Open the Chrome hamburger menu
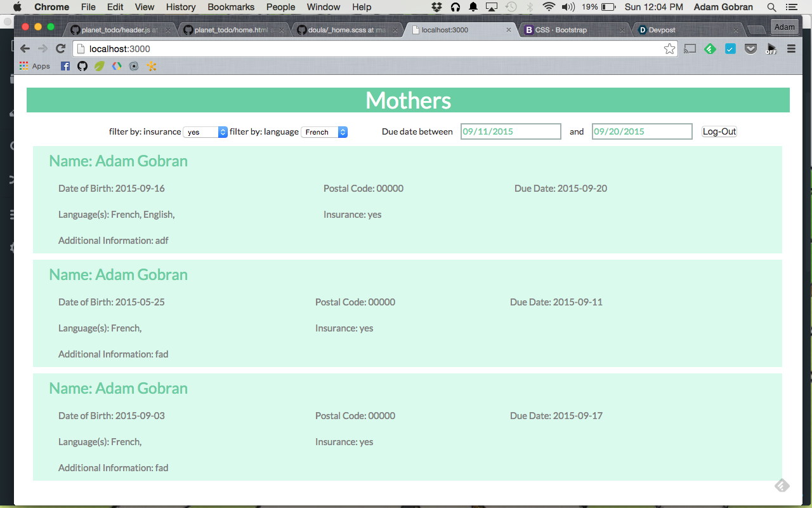Image resolution: width=812 pixels, height=508 pixels. coord(791,49)
